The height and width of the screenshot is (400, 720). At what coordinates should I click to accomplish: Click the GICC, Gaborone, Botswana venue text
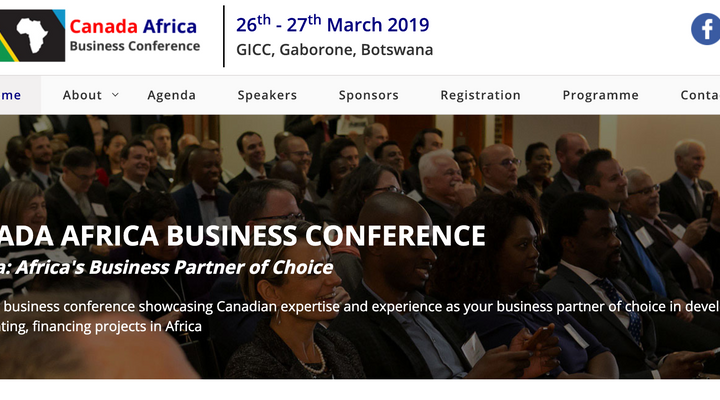pos(334,49)
